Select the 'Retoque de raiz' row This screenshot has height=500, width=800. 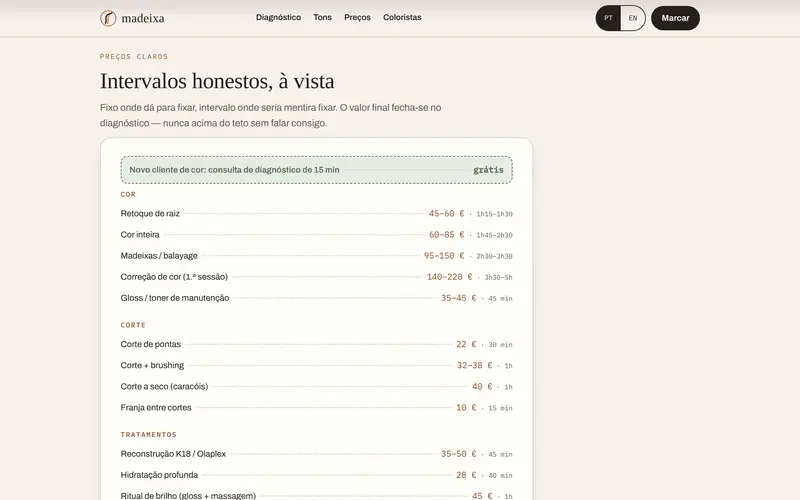click(316, 214)
